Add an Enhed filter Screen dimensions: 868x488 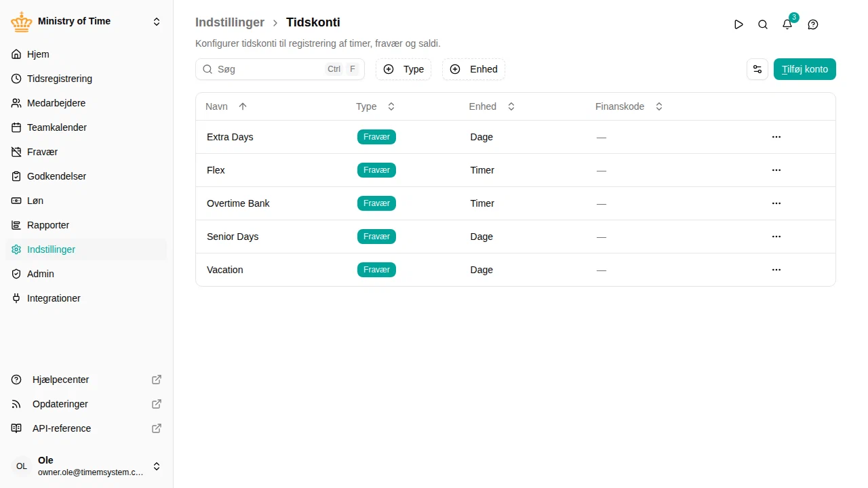click(x=473, y=69)
